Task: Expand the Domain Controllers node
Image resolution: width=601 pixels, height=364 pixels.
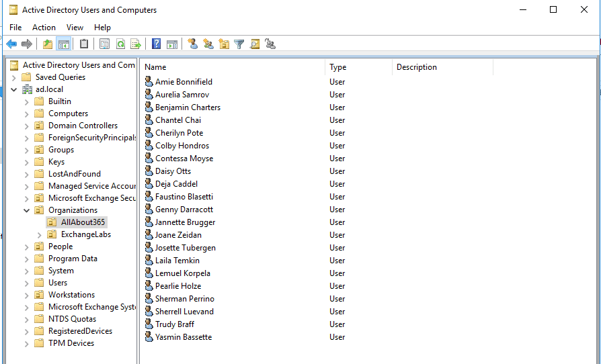Action: point(26,126)
